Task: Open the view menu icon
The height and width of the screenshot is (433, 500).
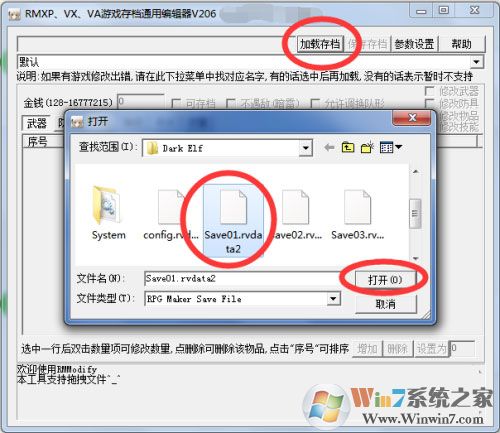Action: [x=391, y=147]
